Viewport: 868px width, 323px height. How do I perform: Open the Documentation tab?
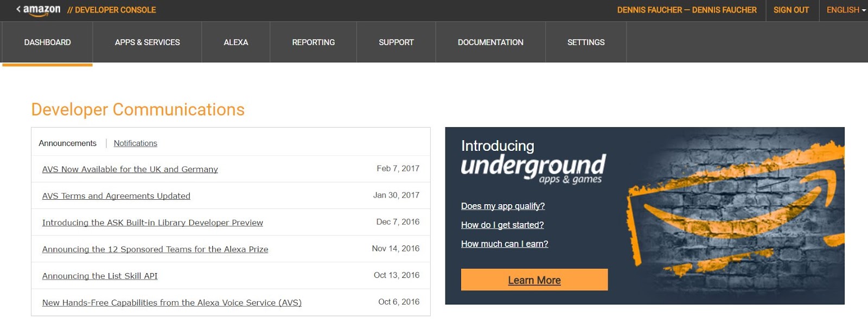pos(490,42)
